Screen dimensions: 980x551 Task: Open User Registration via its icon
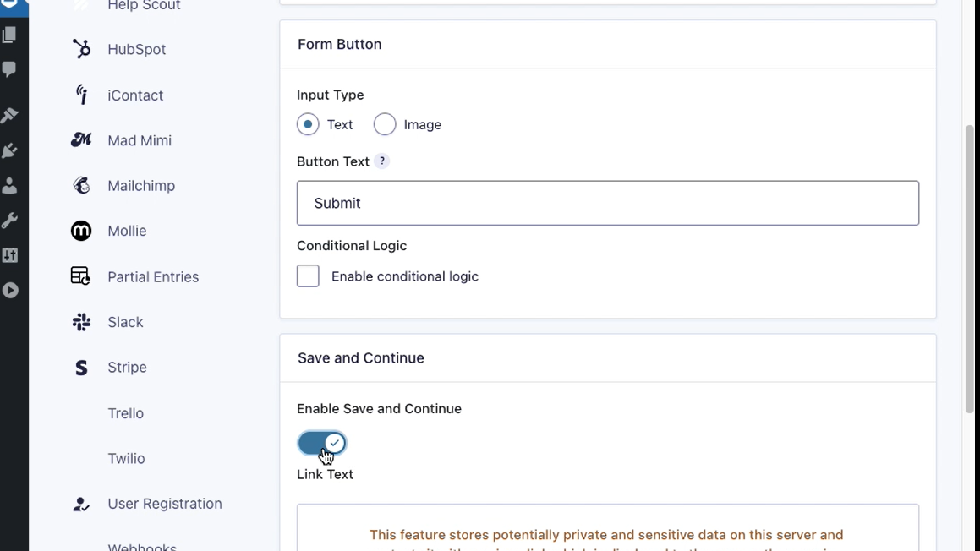(81, 504)
